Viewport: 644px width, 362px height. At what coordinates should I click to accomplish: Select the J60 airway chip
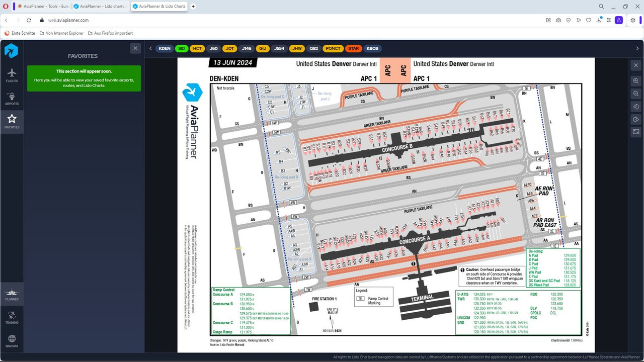point(214,48)
